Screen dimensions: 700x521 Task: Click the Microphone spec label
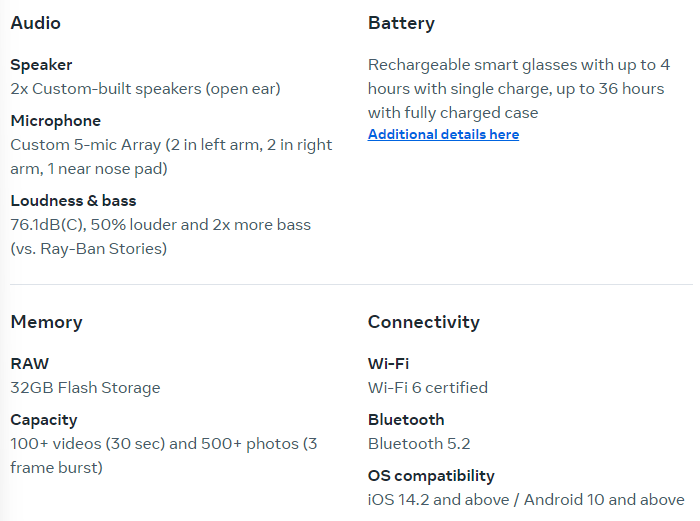click(x=55, y=121)
